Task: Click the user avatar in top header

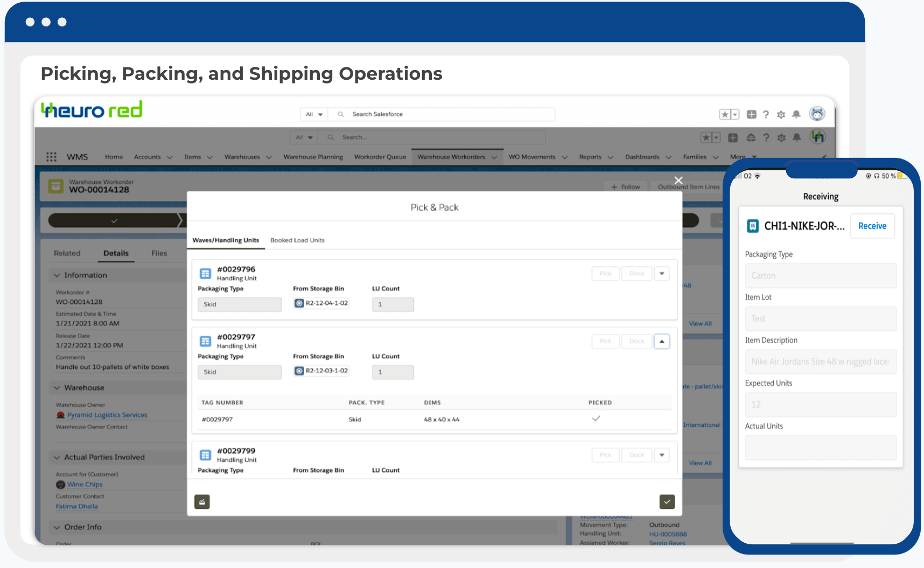Action: [817, 114]
